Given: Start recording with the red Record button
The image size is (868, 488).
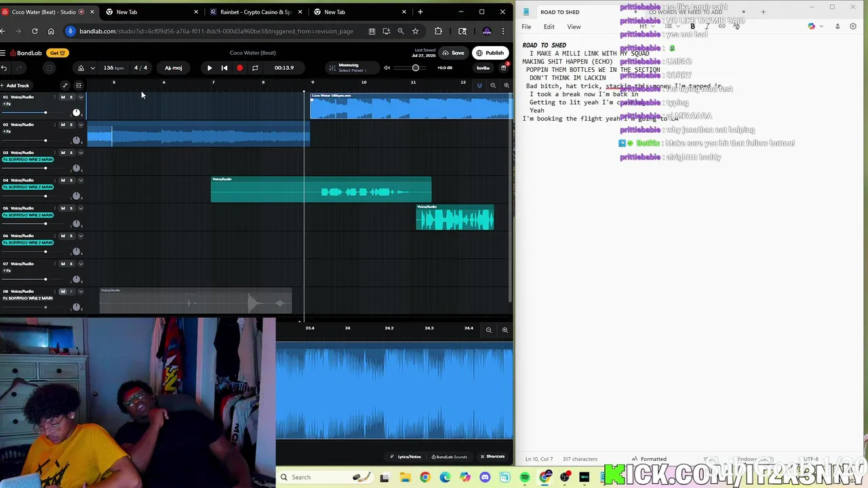Looking at the screenshot, I should coord(239,68).
